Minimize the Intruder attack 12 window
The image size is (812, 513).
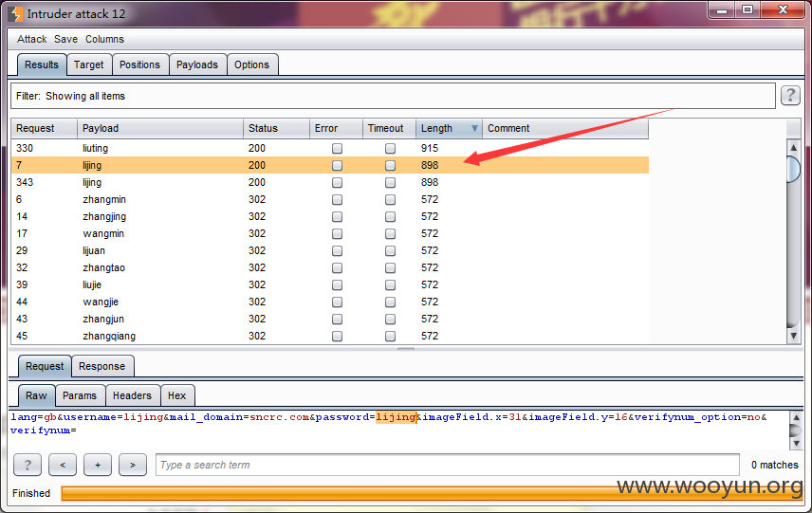click(723, 9)
